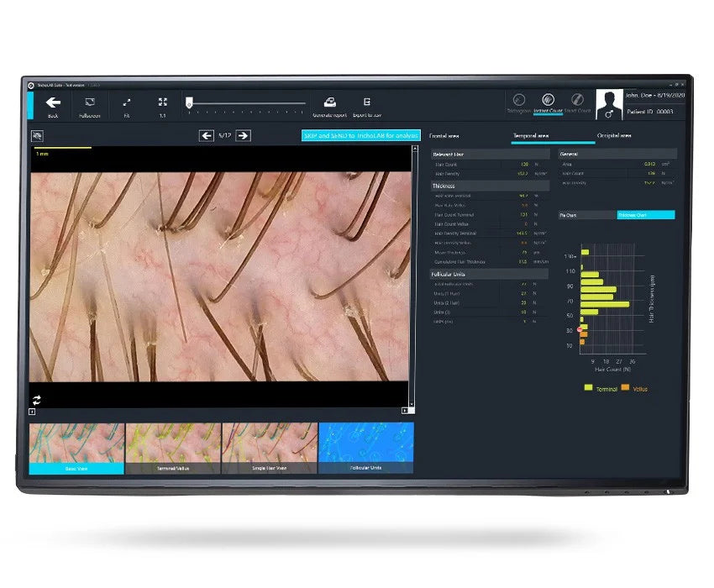Select the Instant Count mode icon
The image size is (714, 588).
548,100
